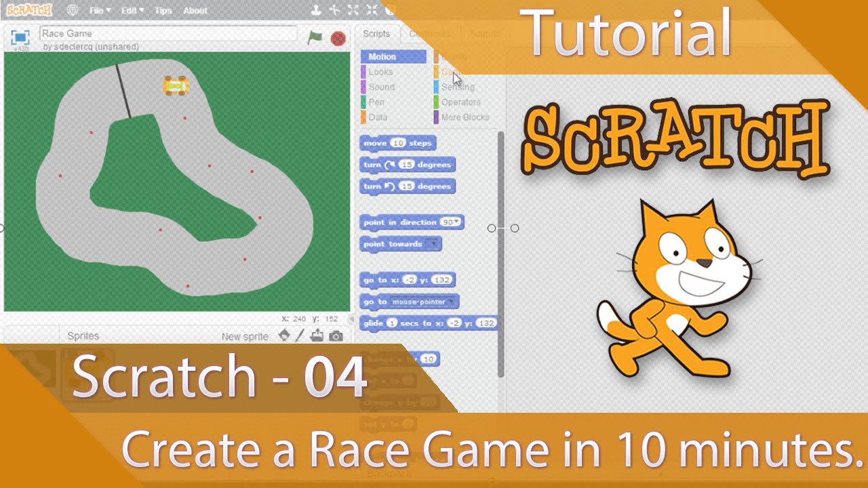Open the Scripts tab
The image size is (868, 488).
(x=376, y=33)
